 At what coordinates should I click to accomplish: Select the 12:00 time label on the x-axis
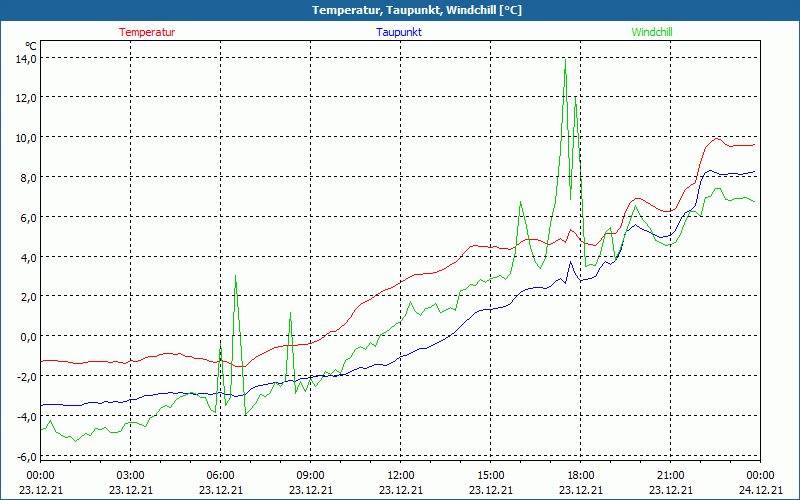click(400, 475)
